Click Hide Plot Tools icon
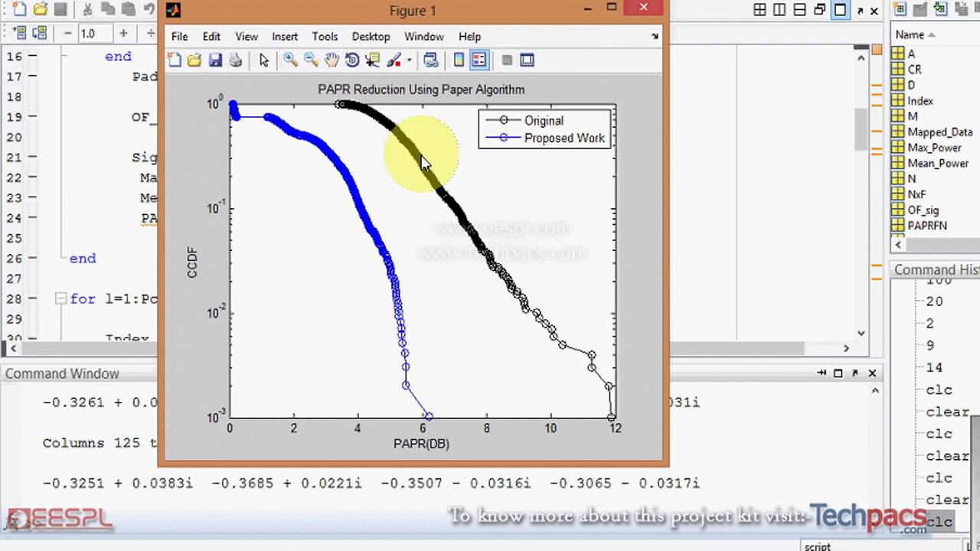The image size is (980, 551). click(506, 60)
